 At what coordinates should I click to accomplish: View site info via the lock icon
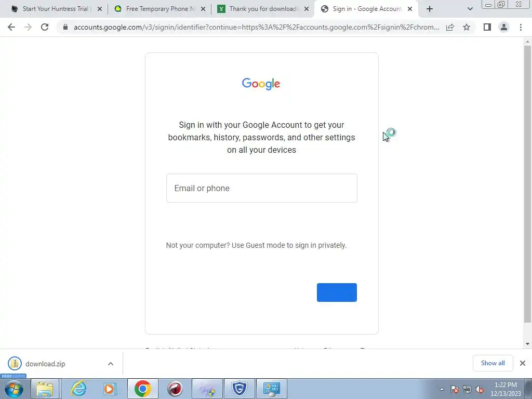[65, 27]
